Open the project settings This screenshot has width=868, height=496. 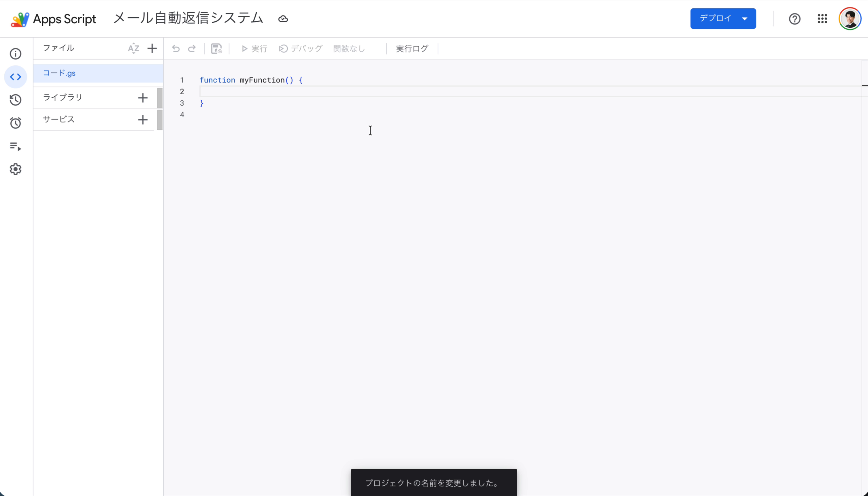click(15, 169)
